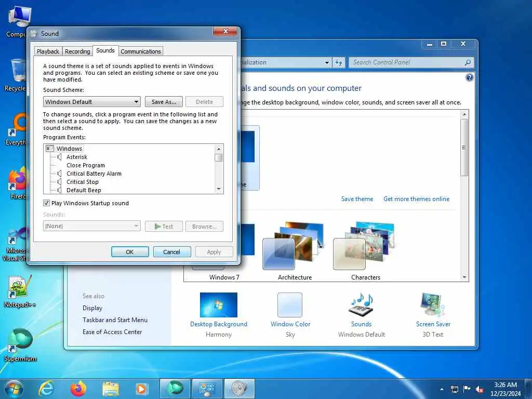
Task: Click the themes list scroll up arrow
Action: click(x=464, y=114)
